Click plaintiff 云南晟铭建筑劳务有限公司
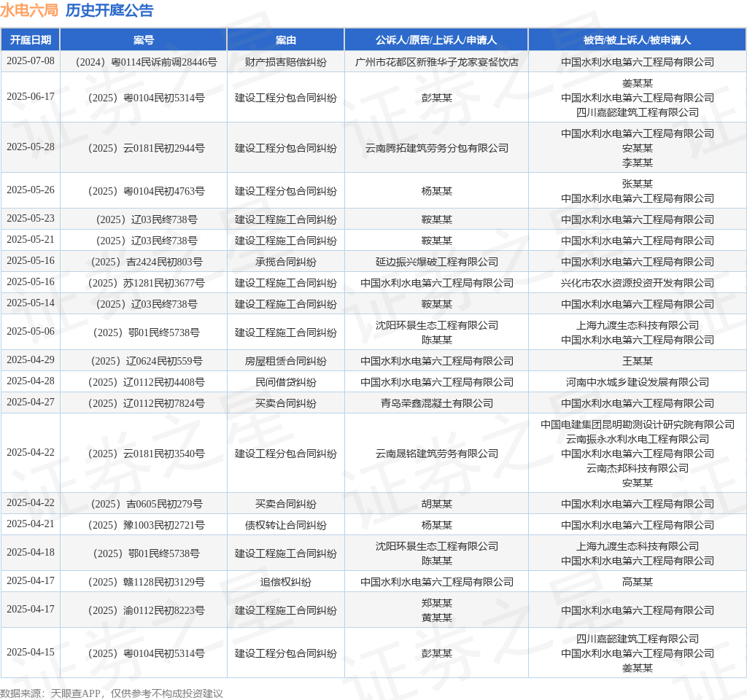The height and width of the screenshot is (700, 747). [436, 454]
